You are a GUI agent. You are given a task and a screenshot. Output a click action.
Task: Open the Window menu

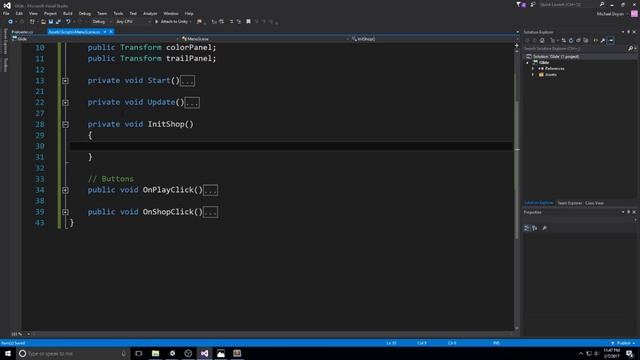tap(171, 13)
